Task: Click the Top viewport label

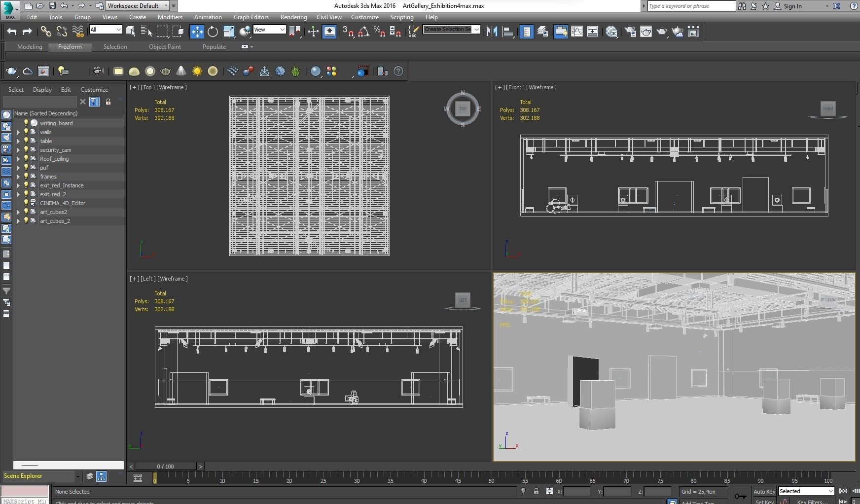Action: point(147,87)
